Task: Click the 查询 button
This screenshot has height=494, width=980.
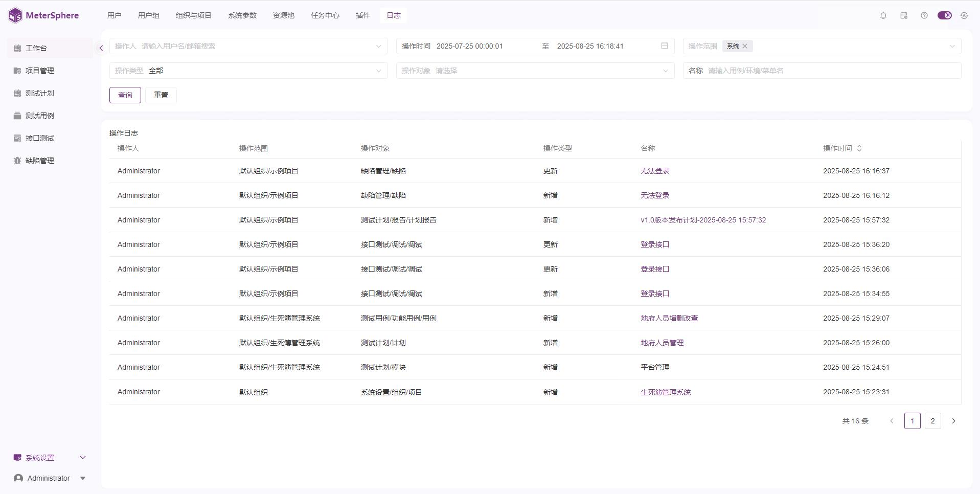Action: (x=125, y=95)
